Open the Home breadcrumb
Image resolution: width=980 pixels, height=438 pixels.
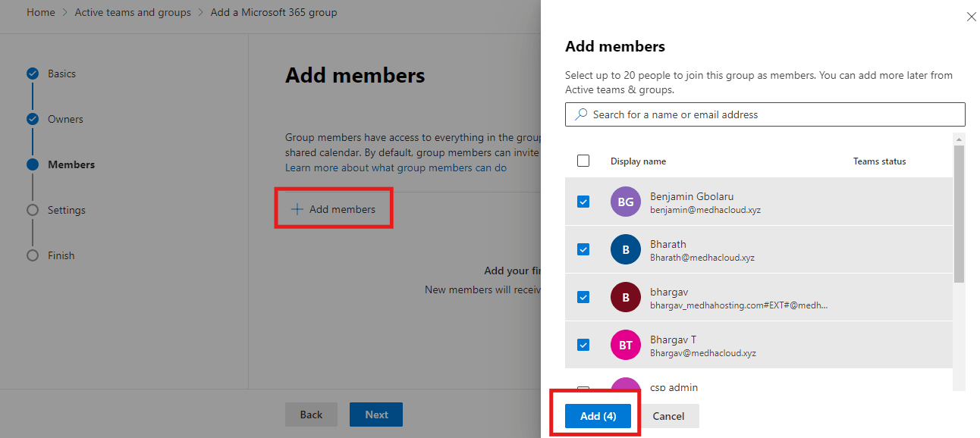[x=41, y=12]
